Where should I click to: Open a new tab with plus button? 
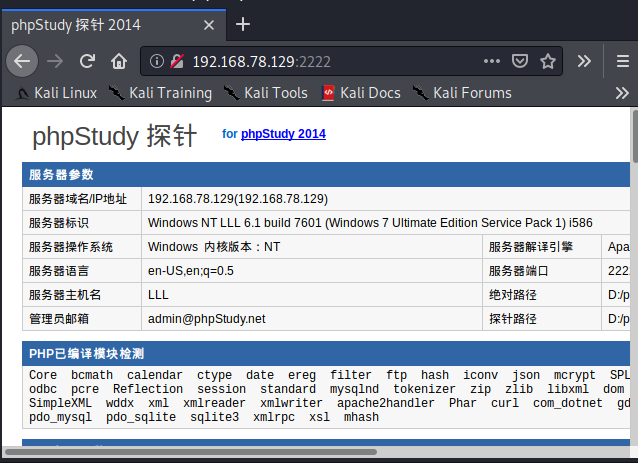click(x=243, y=24)
